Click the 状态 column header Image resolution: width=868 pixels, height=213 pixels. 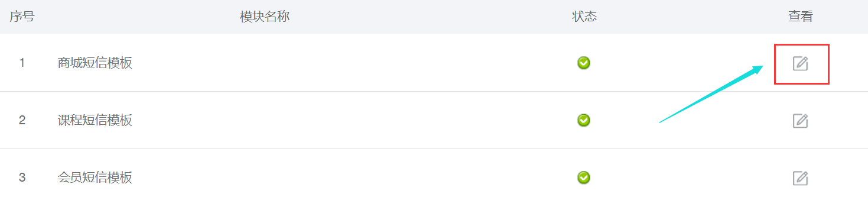(x=584, y=17)
